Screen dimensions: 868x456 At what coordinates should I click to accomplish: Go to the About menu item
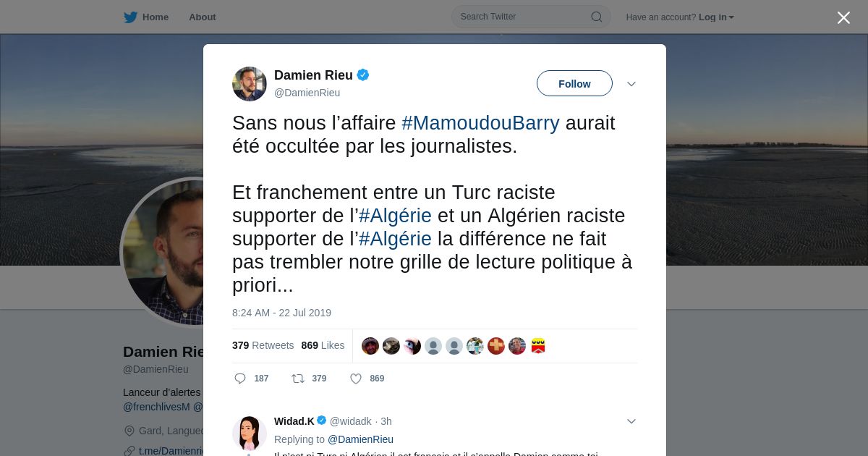pos(203,17)
